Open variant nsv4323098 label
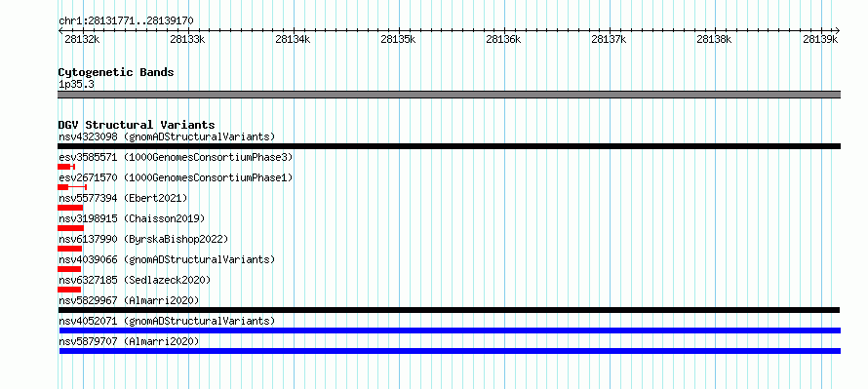868x389 pixels. 167,136
